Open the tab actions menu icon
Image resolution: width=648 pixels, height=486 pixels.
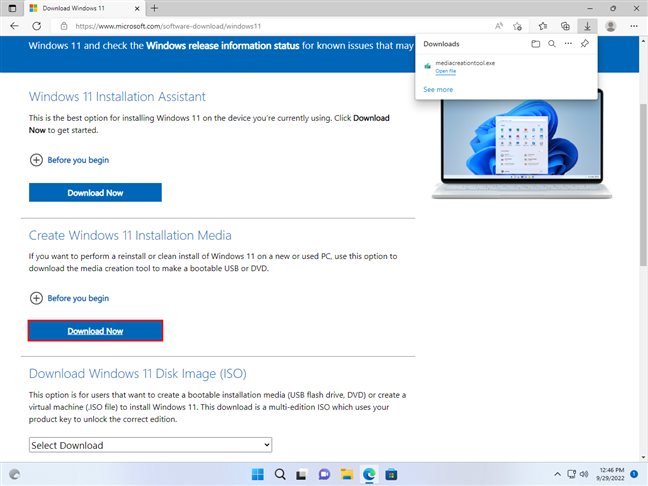pos(12,8)
